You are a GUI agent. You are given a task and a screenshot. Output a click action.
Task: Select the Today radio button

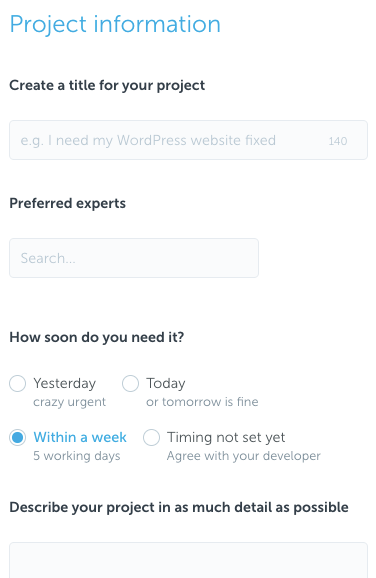click(x=130, y=383)
